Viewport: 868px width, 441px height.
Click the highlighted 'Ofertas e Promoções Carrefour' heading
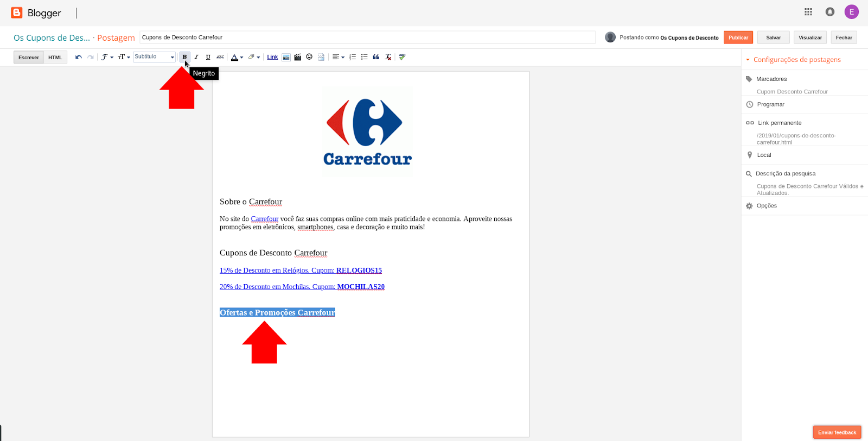click(277, 312)
